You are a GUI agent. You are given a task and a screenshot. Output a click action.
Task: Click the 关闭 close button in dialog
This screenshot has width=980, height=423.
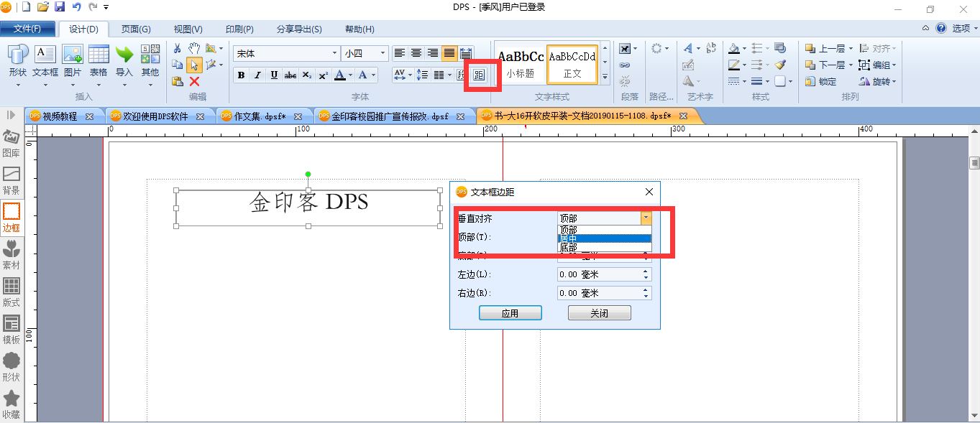(599, 313)
